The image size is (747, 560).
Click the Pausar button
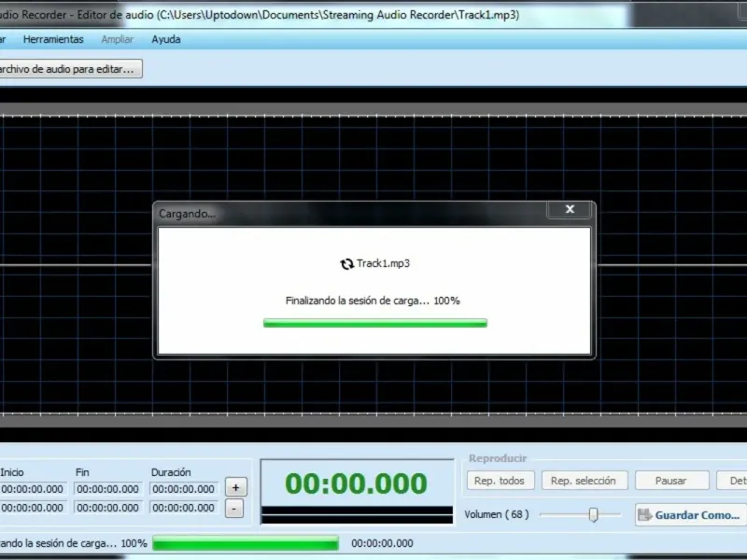pyautogui.click(x=671, y=481)
